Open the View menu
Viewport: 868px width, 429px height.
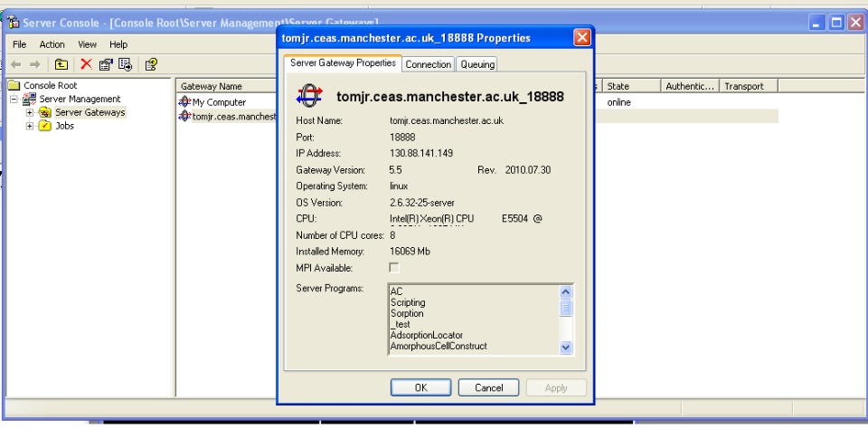[88, 44]
